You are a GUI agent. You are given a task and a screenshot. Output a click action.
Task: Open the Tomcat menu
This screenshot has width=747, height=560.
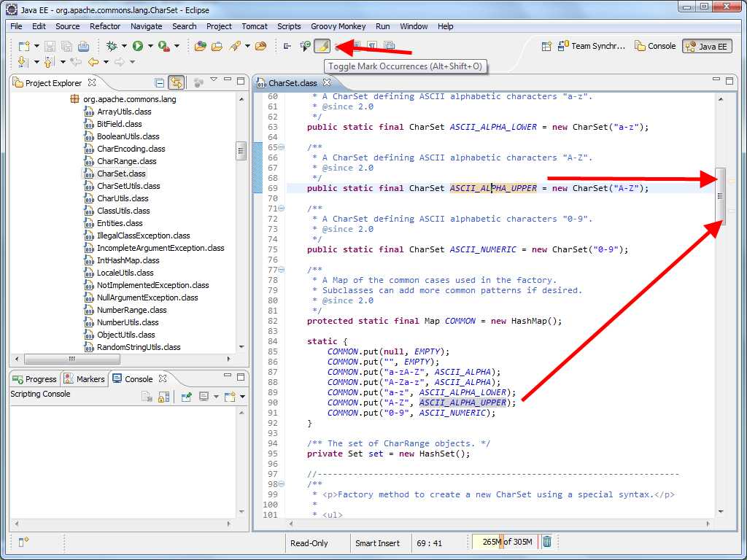[x=255, y=26]
